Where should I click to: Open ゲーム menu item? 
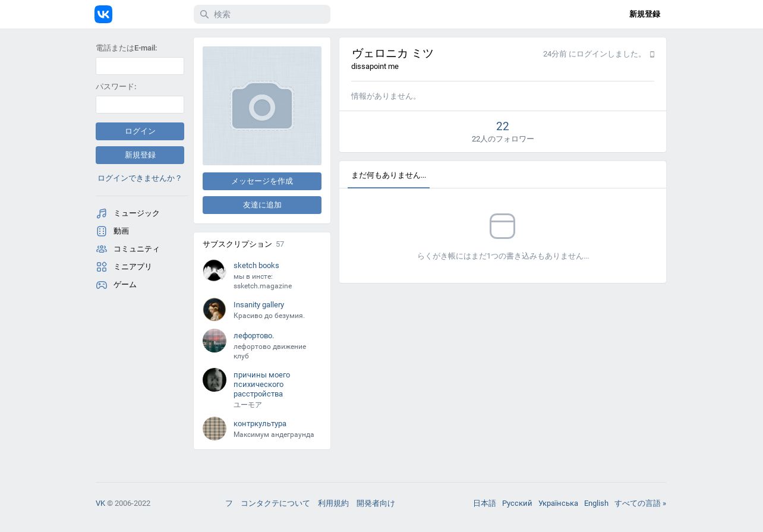tap(125, 285)
